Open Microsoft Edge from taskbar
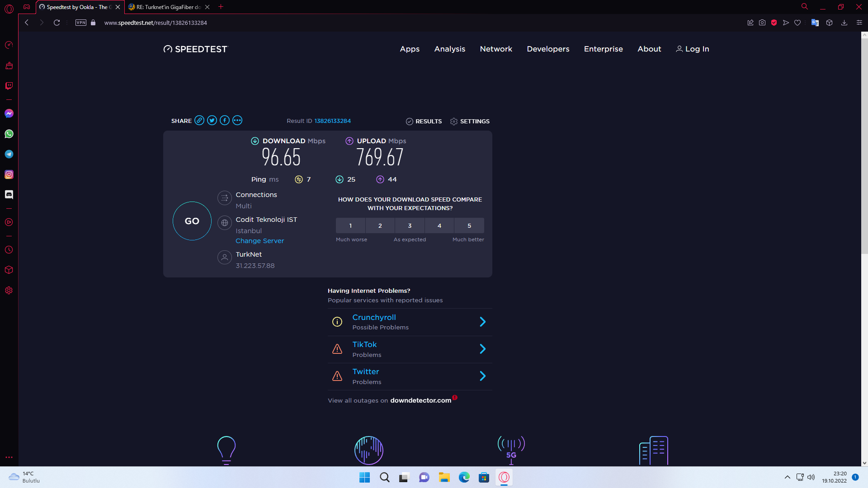 (464, 477)
